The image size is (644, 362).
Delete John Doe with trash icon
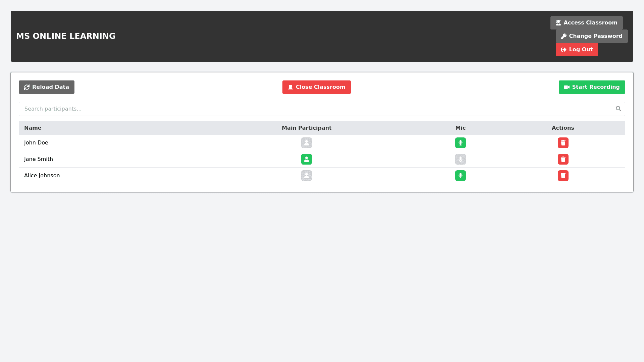pos(563,143)
